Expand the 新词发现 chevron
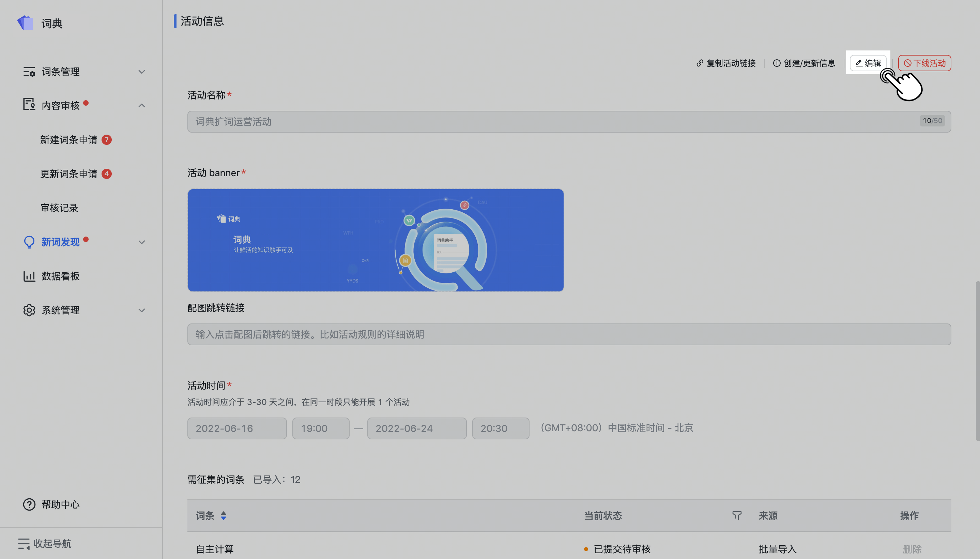The width and height of the screenshot is (980, 559). (x=142, y=242)
